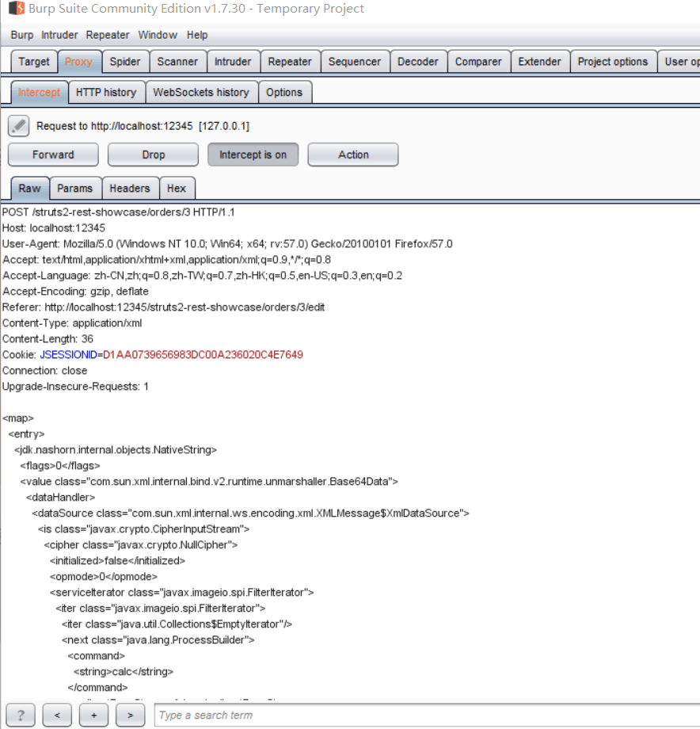
Task: Open the Extender tab
Action: pos(539,62)
